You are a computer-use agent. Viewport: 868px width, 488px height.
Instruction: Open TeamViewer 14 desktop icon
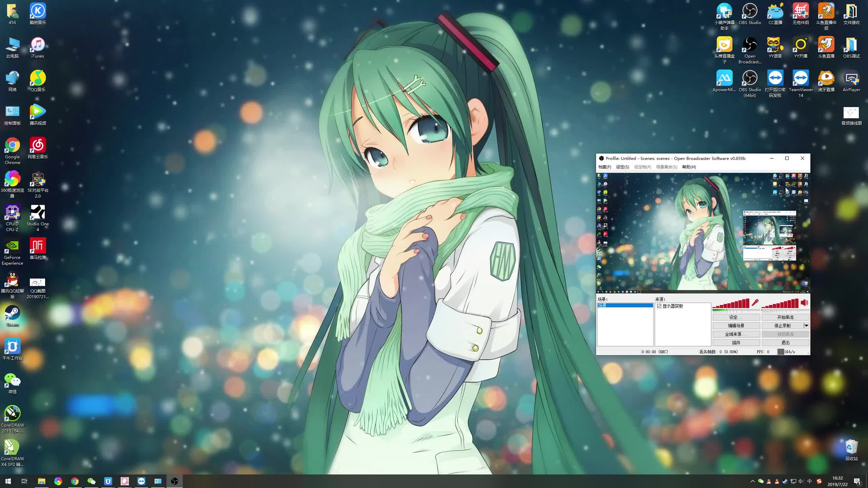pyautogui.click(x=801, y=79)
